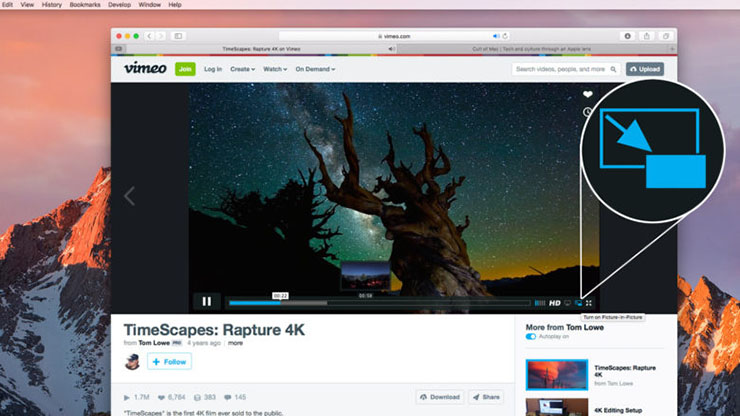Expand the On Demand menu
The height and width of the screenshot is (416, 740).
pyautogui.click(x=316, y=69)
